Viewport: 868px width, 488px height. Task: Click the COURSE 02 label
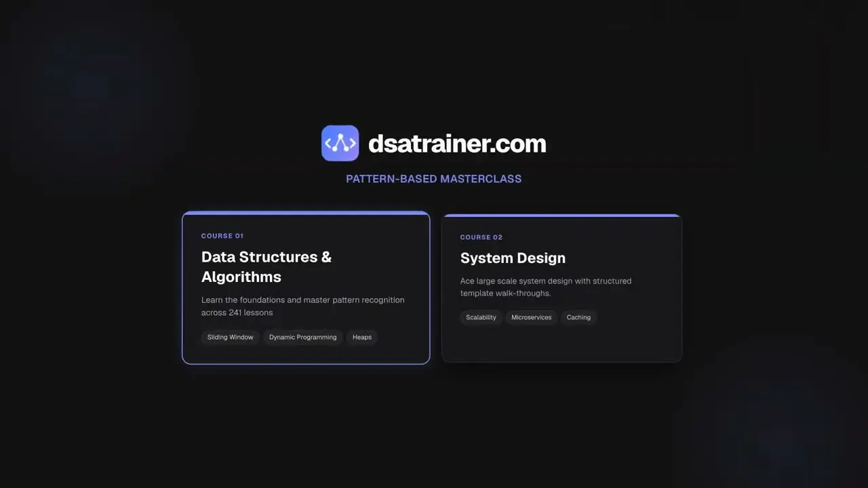click(481, 237)
